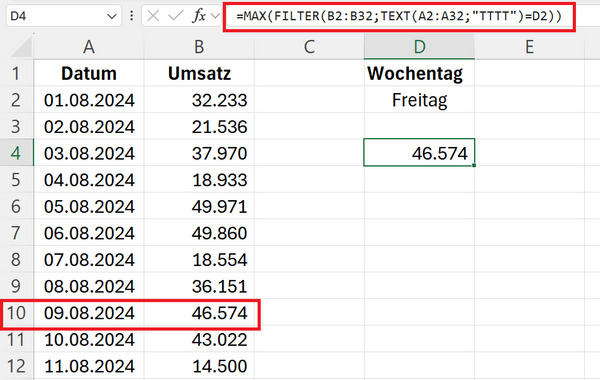The image size is (600, 380).
Task: Select all cells via corner triangle
Action: pos(21,47)
